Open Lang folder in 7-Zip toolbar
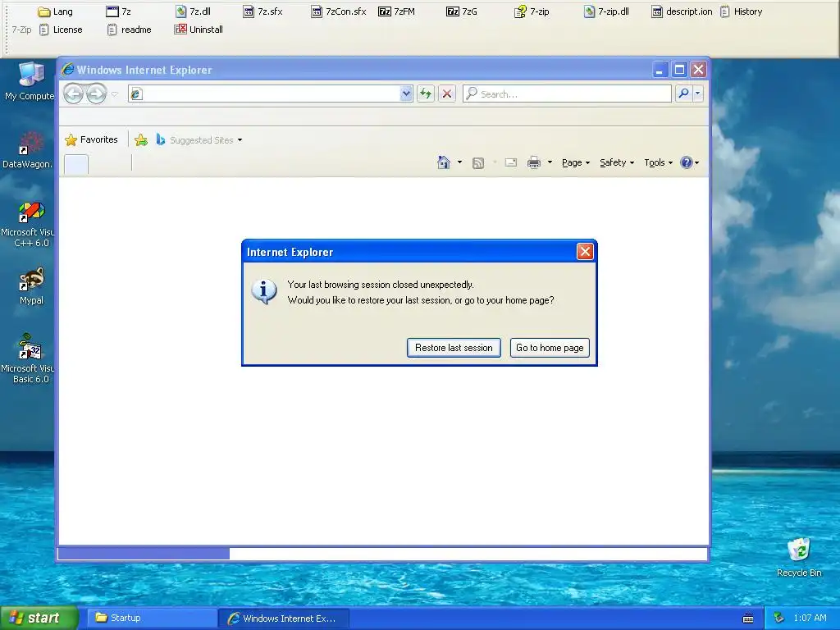Screen dimensions: 840x630 click(x=56, y=11)
